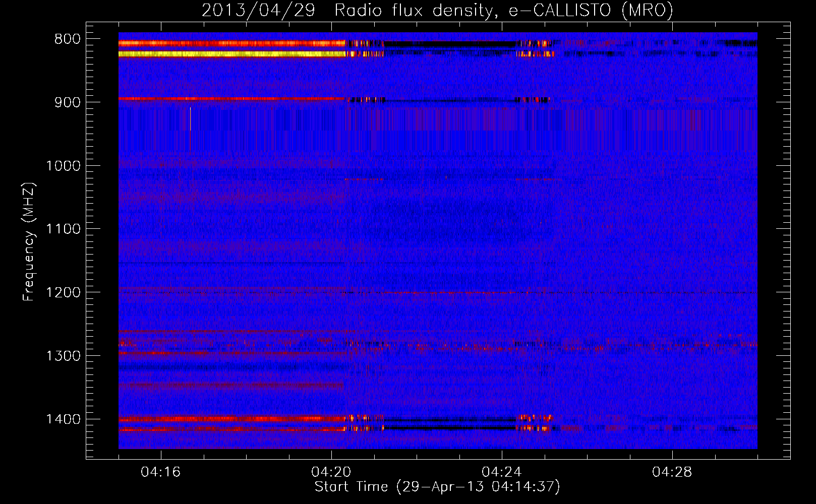Click the 04:20 time tick label
This screenshot has height=504, width=816.
[x=331, y=472]
